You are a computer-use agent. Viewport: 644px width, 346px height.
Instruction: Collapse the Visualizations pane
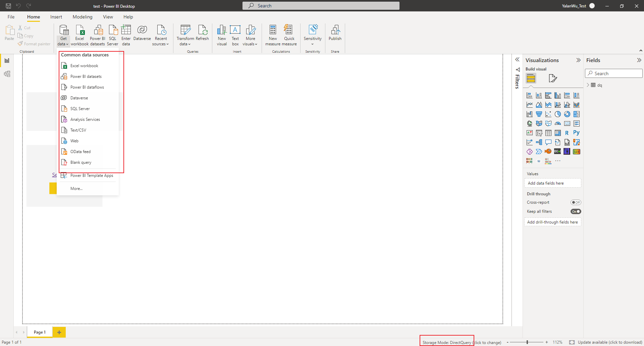pos(578,60)
